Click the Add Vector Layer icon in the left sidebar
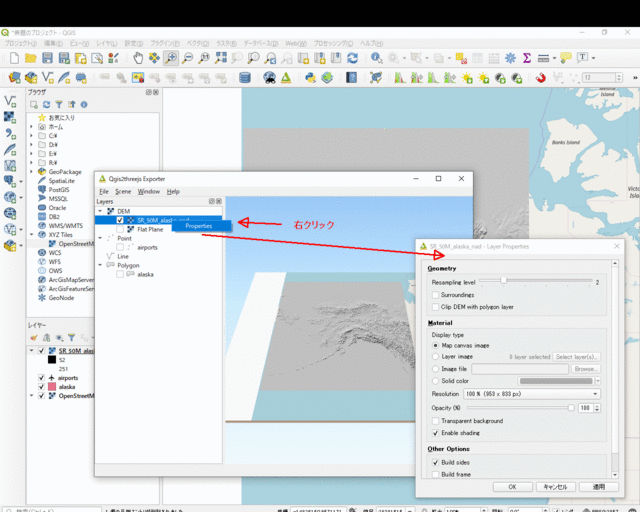Viewport: 640px width, 512px height. (x=10, y=101)
